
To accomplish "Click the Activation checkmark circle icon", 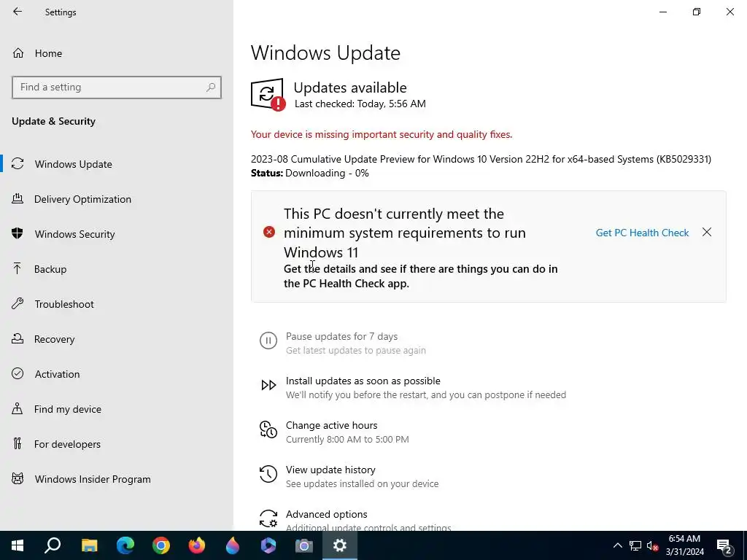I will pos(18,373).
